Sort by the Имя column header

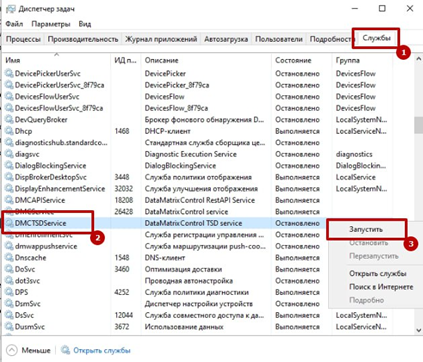56,60
